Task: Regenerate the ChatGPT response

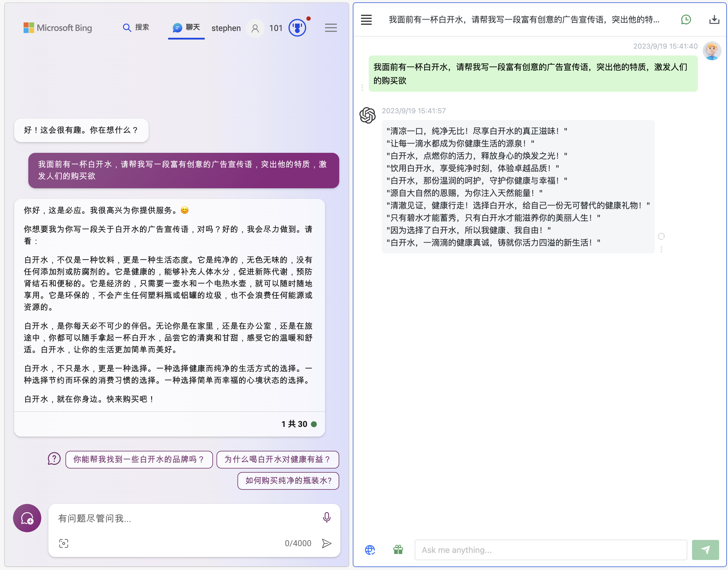Action: (661, 236)
